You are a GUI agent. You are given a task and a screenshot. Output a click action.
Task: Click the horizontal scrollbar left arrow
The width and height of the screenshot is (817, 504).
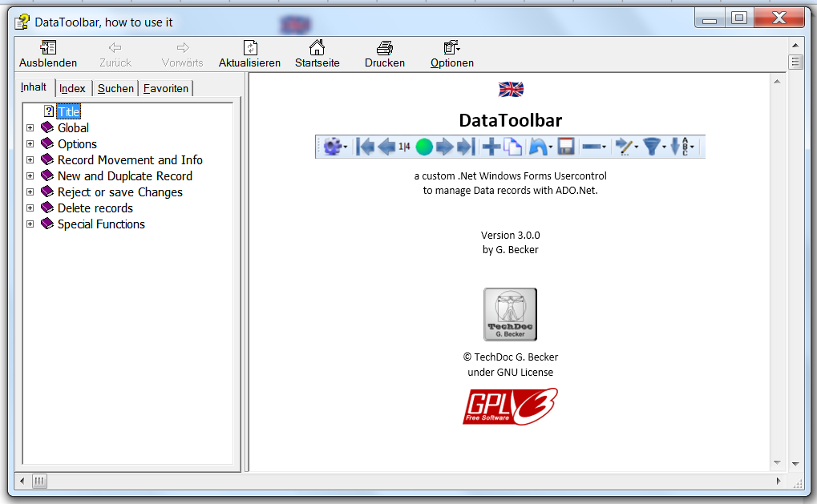[22, 481]
